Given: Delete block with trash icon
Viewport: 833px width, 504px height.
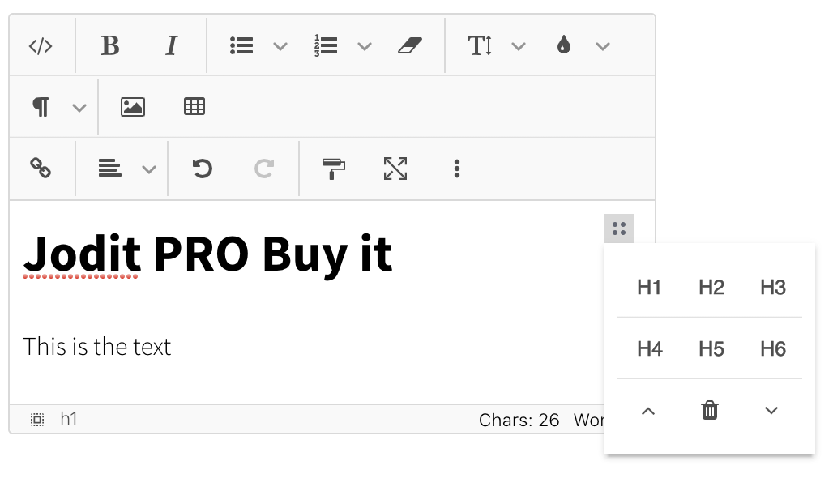Looking at the screenshot, I should 710,410.
